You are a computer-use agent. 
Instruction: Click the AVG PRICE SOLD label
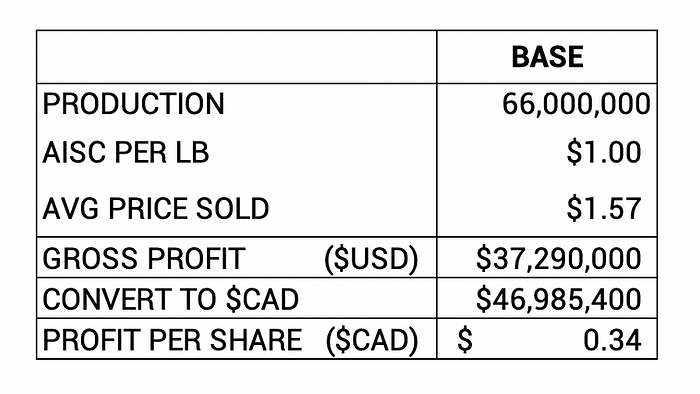(156, 208)
